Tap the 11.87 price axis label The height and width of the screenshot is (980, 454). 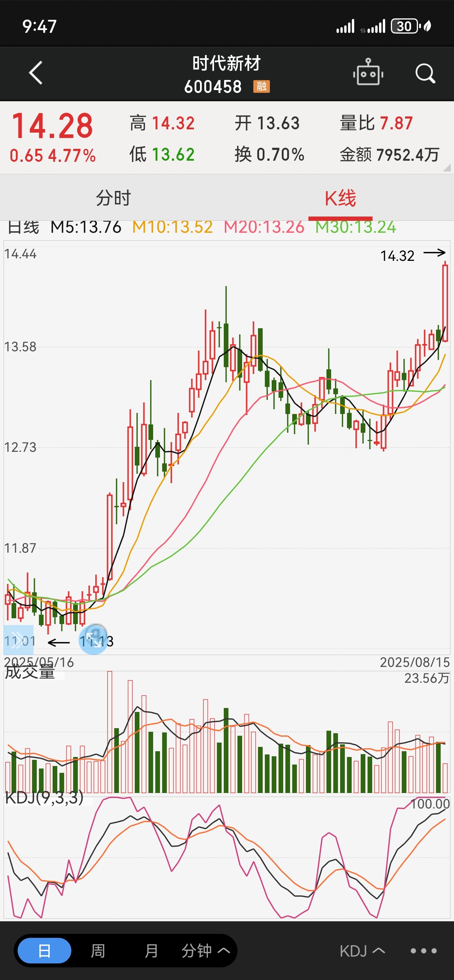coord(20,548)
